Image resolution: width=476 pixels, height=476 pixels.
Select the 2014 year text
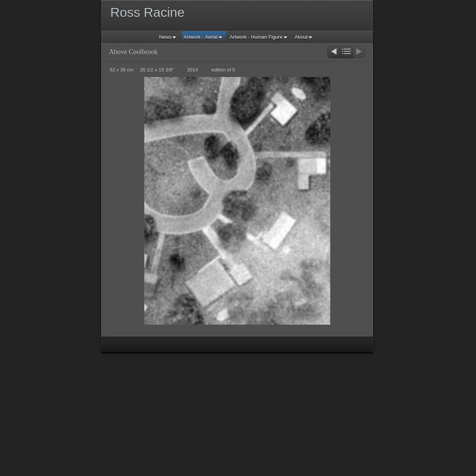pos(192,70)
